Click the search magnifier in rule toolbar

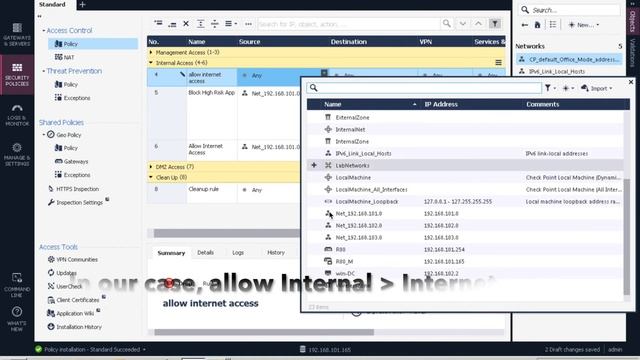(447, 24)
